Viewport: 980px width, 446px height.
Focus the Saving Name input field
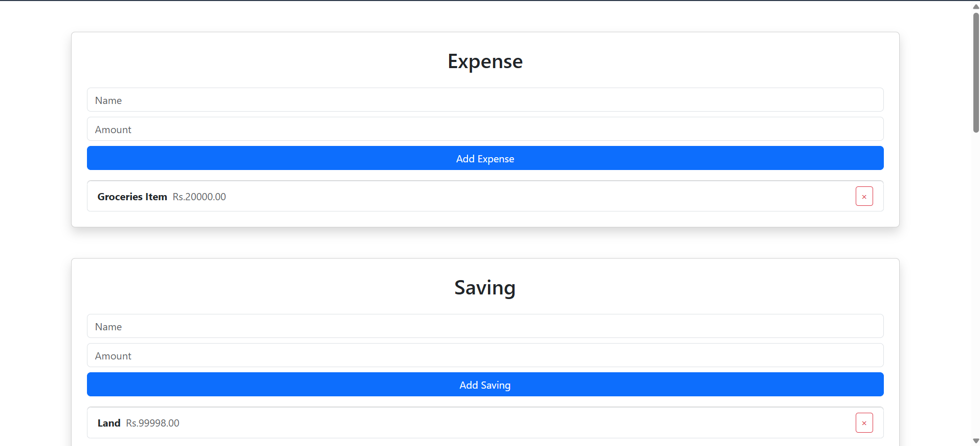pyautogui.click(x=485, y=326)
